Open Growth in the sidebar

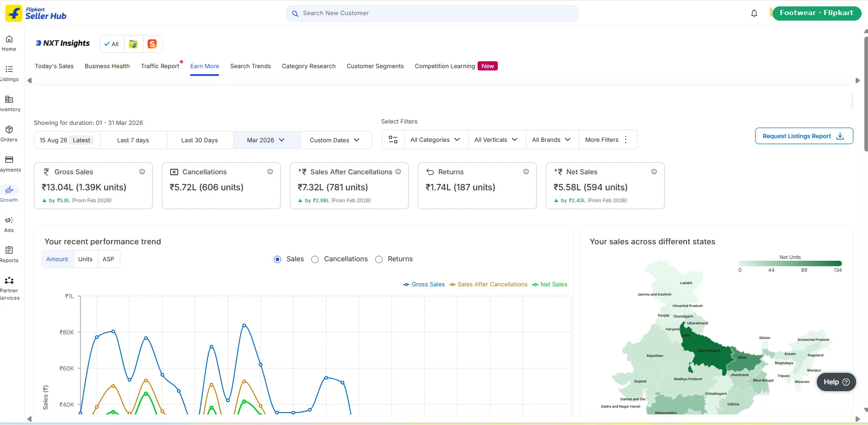point(9,194)
